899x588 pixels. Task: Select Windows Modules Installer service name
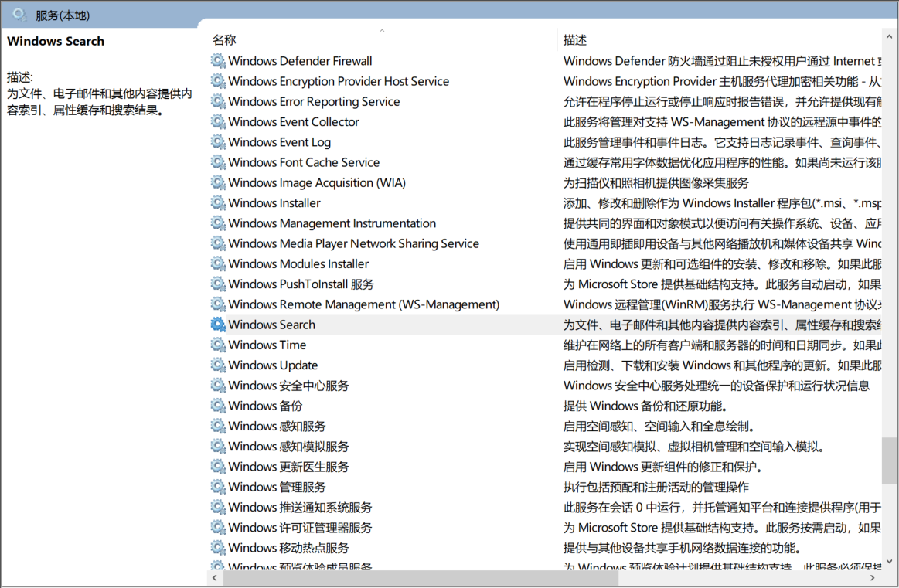point(298,264)
